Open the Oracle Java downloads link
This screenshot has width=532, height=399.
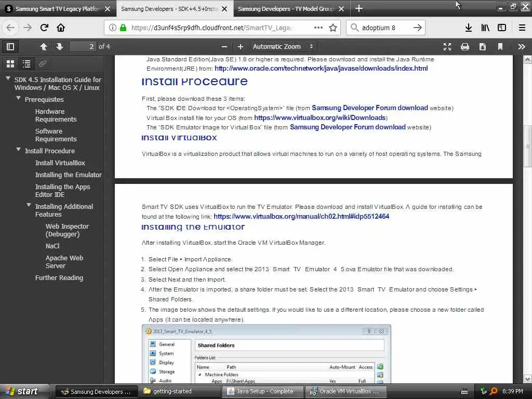[x=321, y=68]
